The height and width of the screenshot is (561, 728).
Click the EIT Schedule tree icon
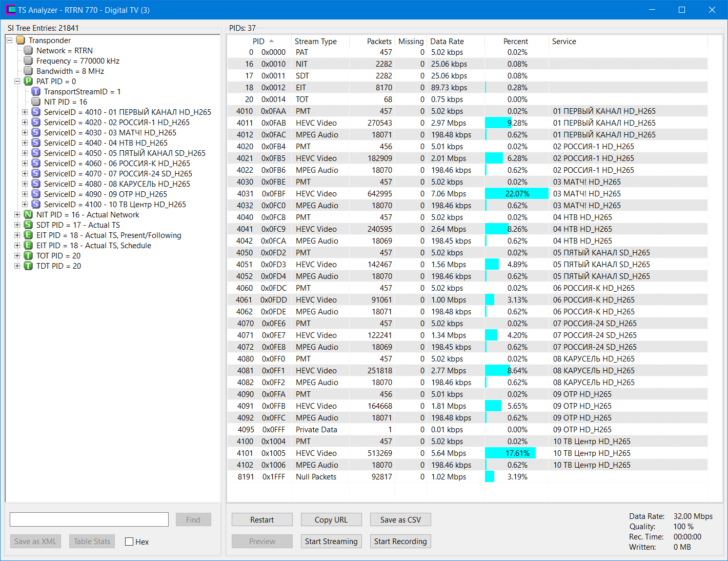[x=28, y=246]
